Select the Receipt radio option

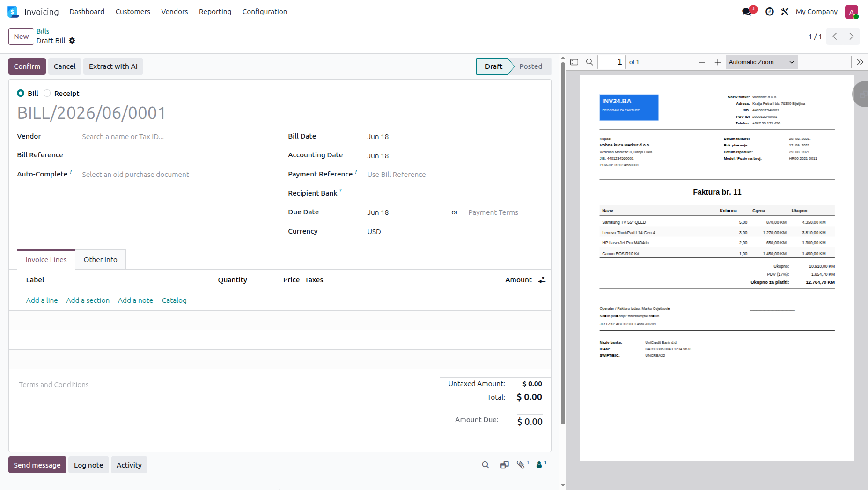(47, 93)
